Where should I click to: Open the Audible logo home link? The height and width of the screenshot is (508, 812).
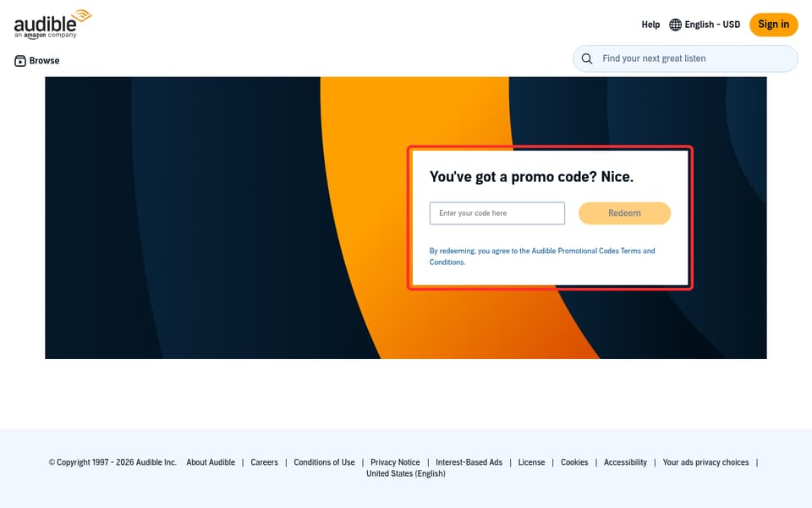pos(52,24)
